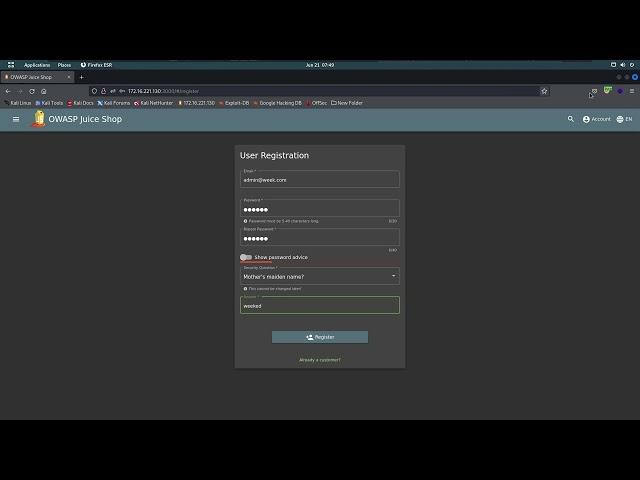Click the volume icon in top panel

coord(622,65)
